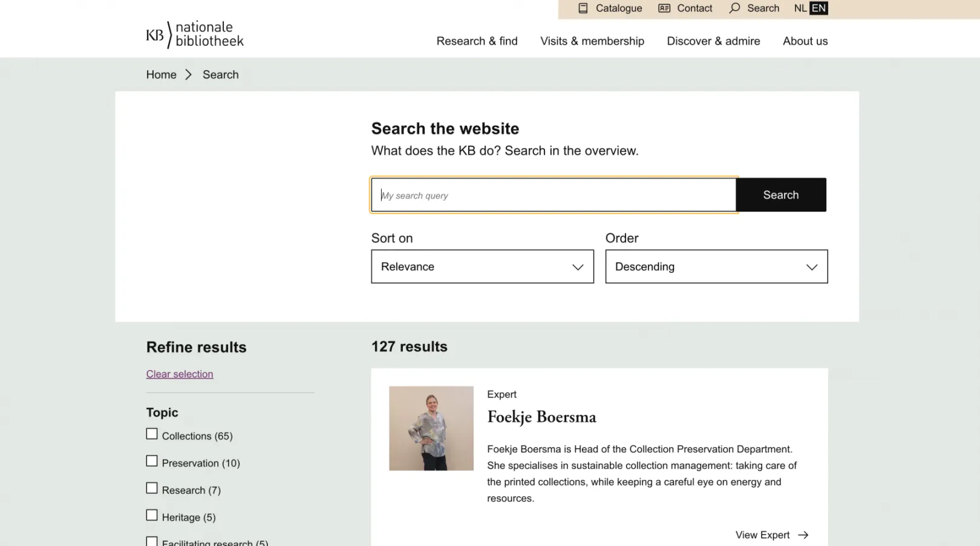
Task: Click the Refine results heading
Action: click(197, 347)
